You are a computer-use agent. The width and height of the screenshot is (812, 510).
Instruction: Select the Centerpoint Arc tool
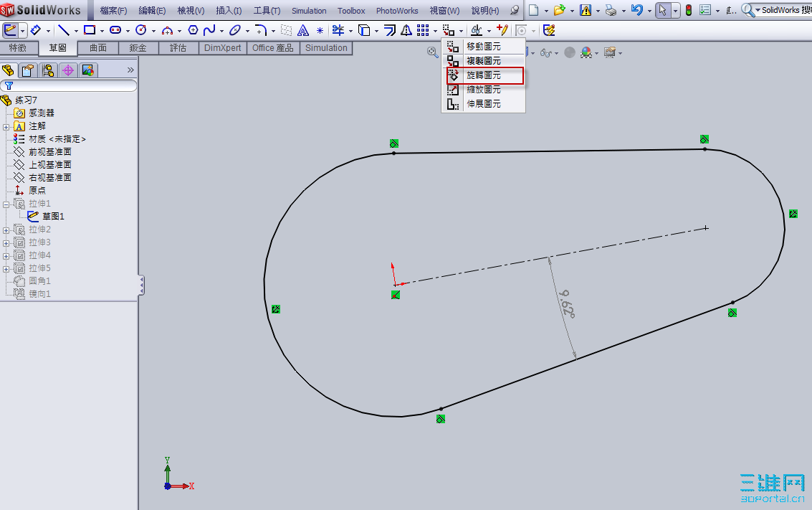(x=167, y=31)
